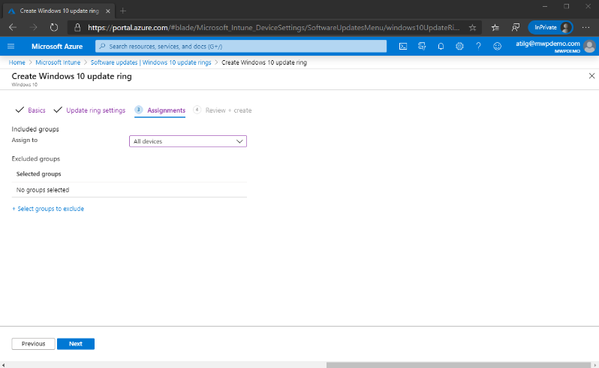Open Software updates | Windows 10 update rings breadcrumb
The height and width of the screenshot is (368, 599).
[151, 62]
